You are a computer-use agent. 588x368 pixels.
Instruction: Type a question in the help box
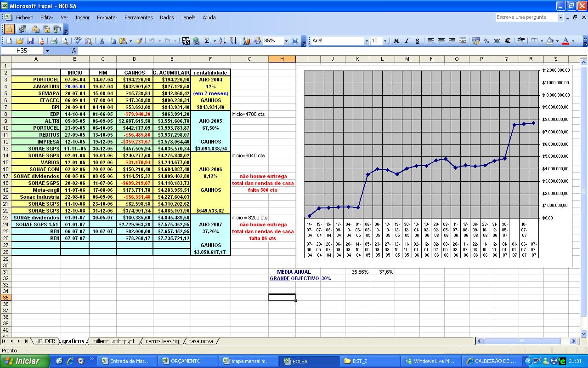click(526, 17)
